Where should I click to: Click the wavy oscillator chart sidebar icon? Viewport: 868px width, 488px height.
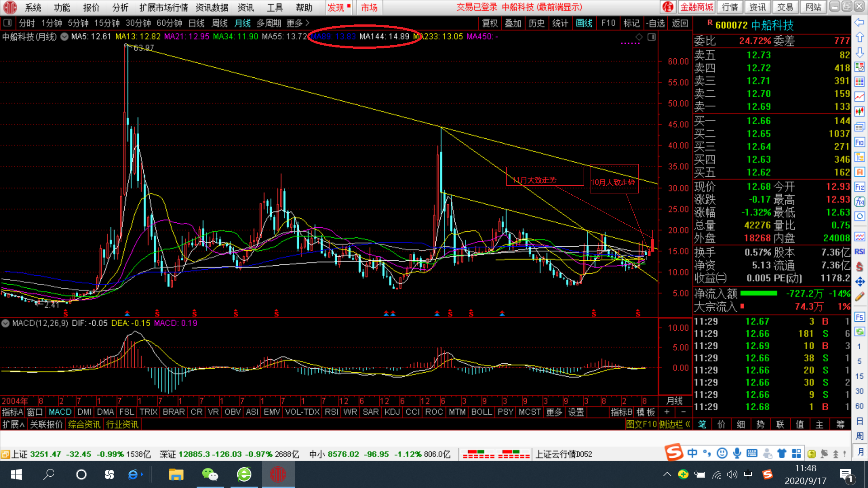click(859, 237)
